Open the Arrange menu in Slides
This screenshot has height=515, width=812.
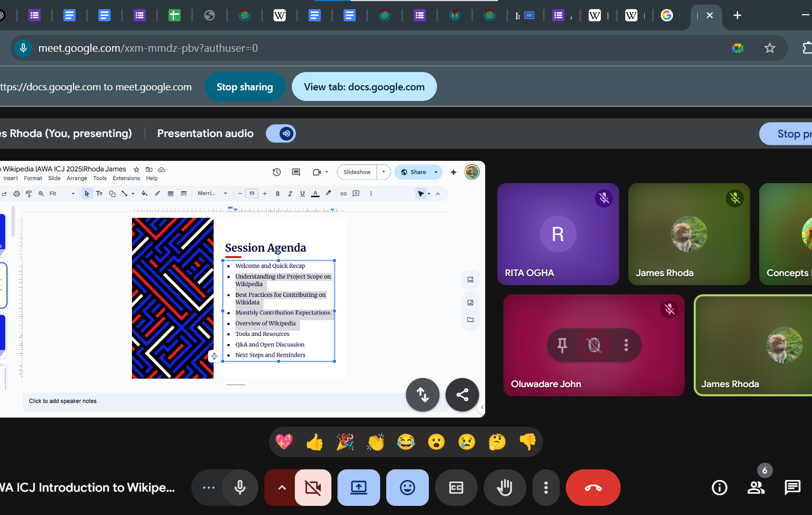(77, 178)
